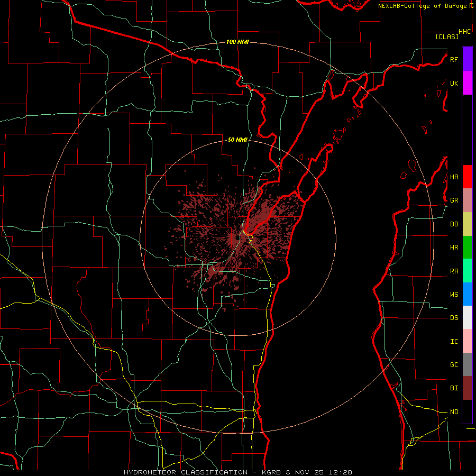
Task: Click the 'IC' legend label
Action: coord(454,342)
